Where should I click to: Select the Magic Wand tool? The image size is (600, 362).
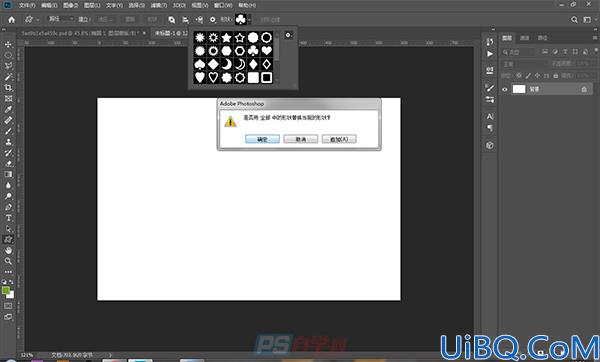(x=8, y=77)
